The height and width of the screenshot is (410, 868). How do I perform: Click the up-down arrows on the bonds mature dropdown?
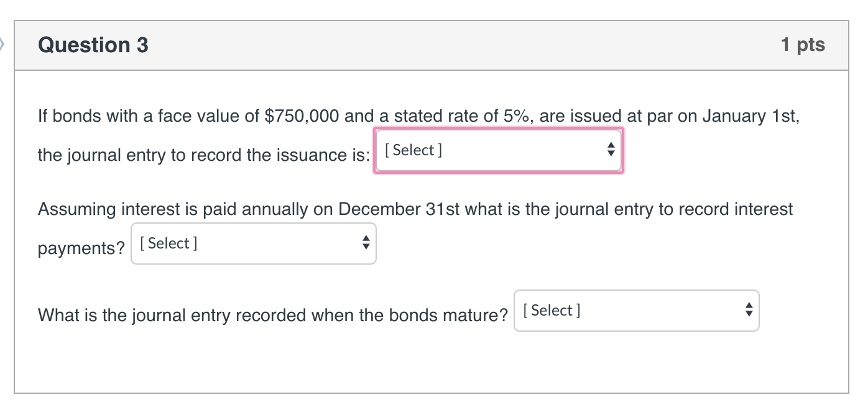(749, 311)
